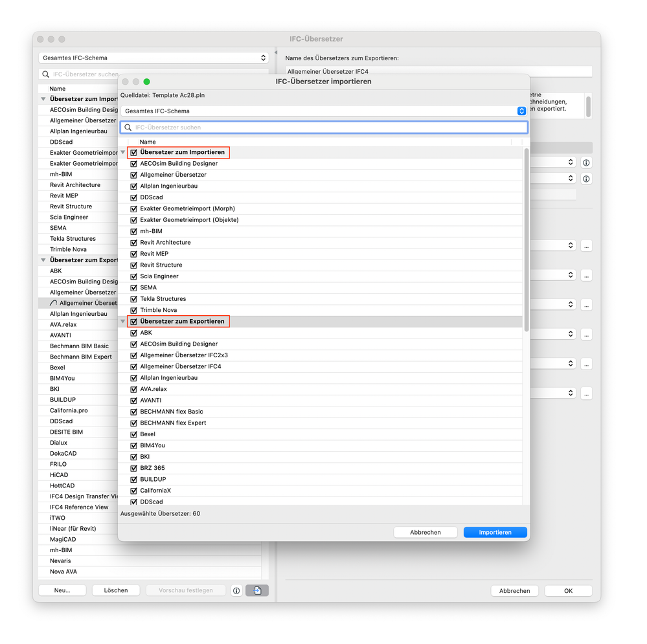Click the description text scrollbar at top right

tap(588, 106)
